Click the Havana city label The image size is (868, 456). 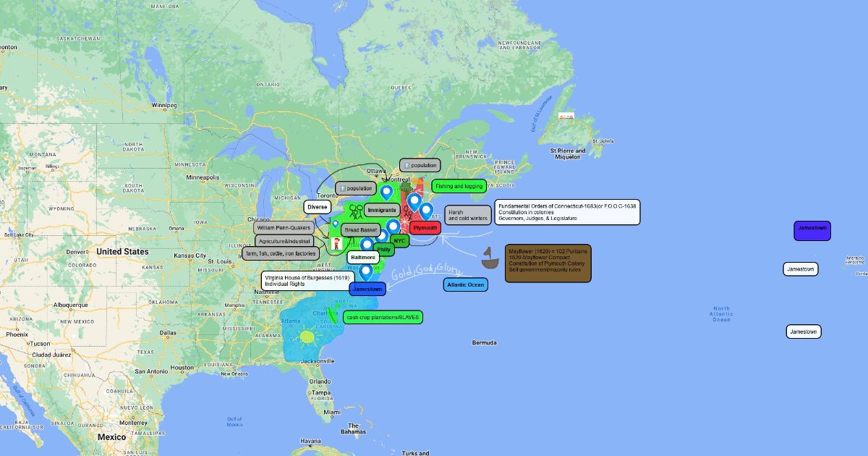310,441
